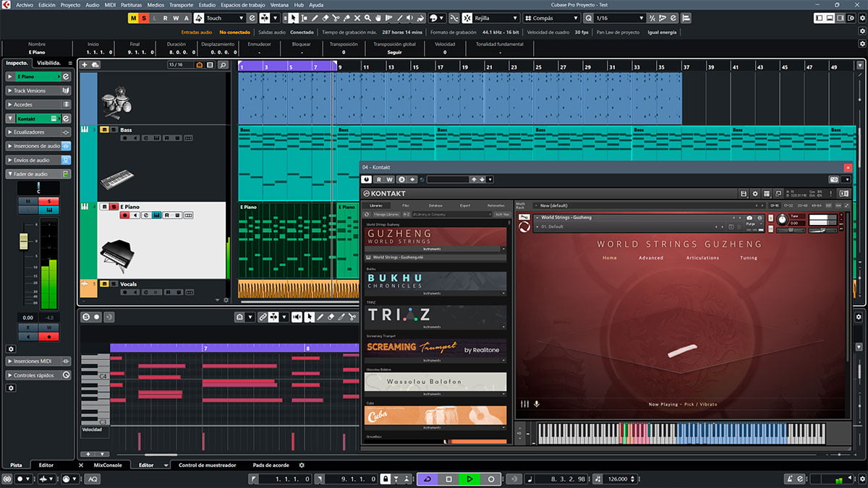Open the MIDI menu
Image resolution: width=868 pixels, height=488 pixels.
point(111,4)
